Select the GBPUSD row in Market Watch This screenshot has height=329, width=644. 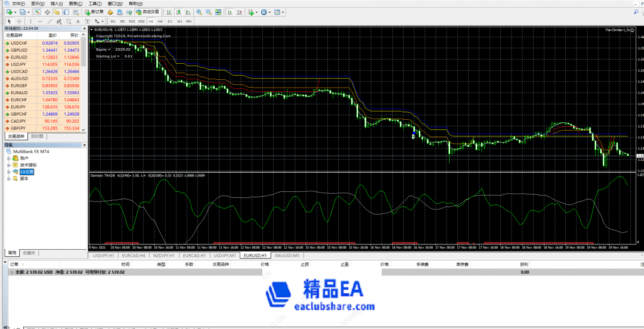coord(43,50)
